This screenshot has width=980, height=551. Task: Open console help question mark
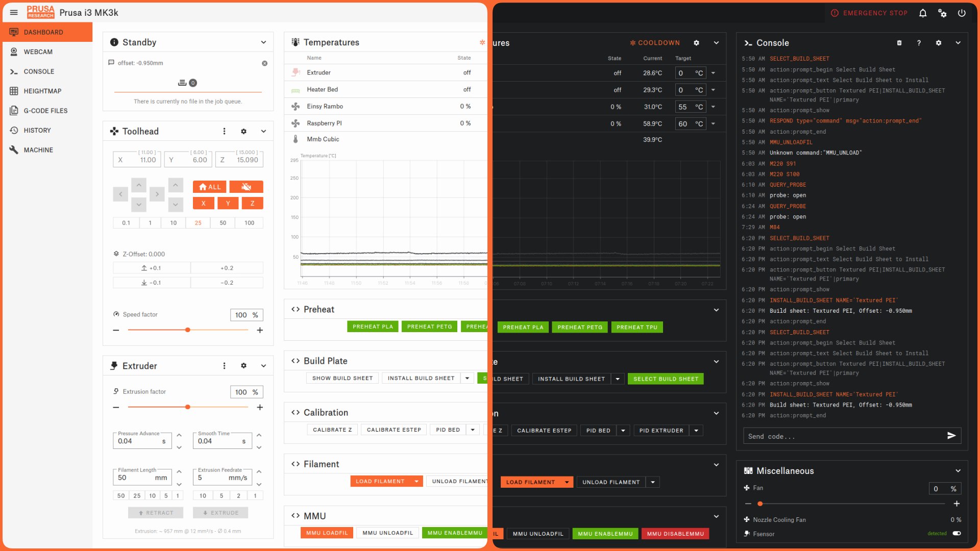coord(919,43)
